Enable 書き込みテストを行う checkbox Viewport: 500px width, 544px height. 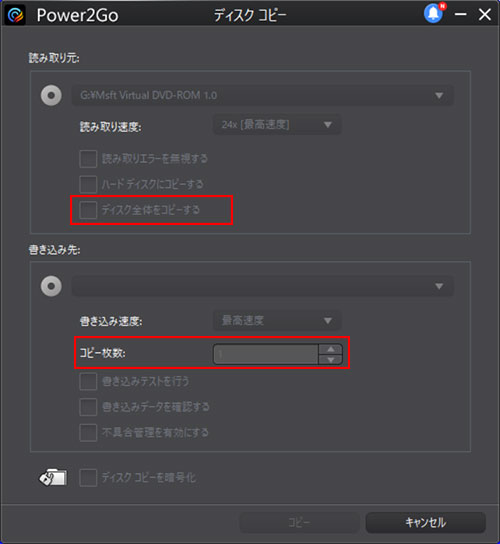[88, 381]
